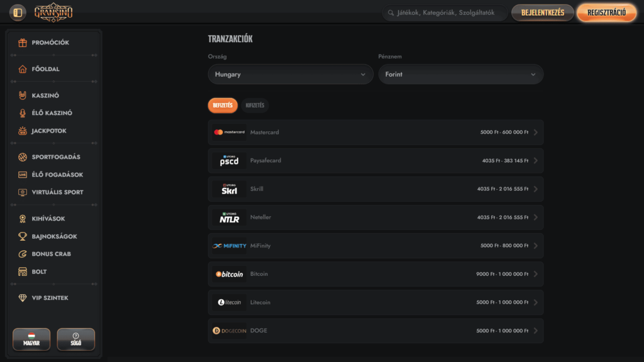This screenshot has width=644, height=362.
Task: Expand the Bitcoin payment row arrow
Action: (535, 274)
